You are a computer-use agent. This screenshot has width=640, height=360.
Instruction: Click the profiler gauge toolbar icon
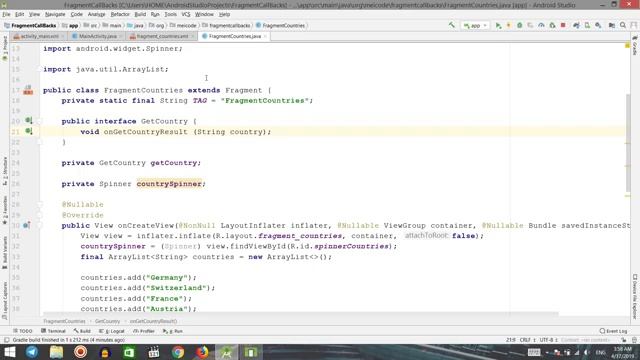click(x=541, y=25)
